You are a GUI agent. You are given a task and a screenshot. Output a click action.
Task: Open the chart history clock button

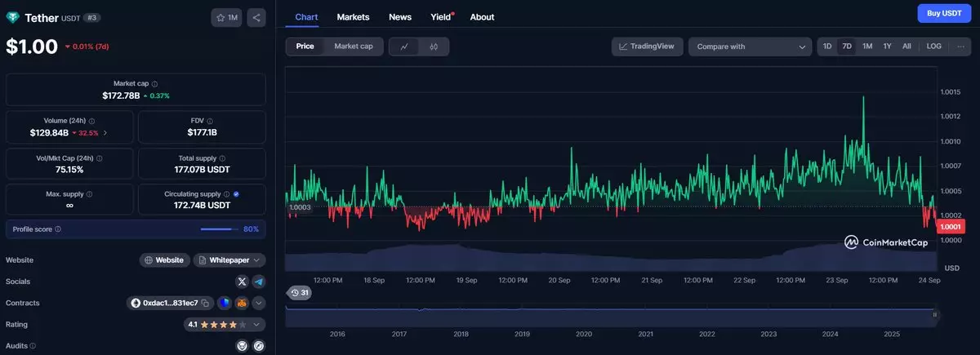click(x=298, y=292)
